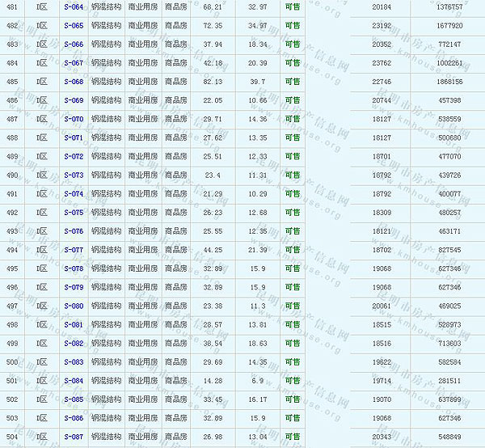Select the S-067 link
Viewport: 485px width, 448px height.
coord(73,63)
